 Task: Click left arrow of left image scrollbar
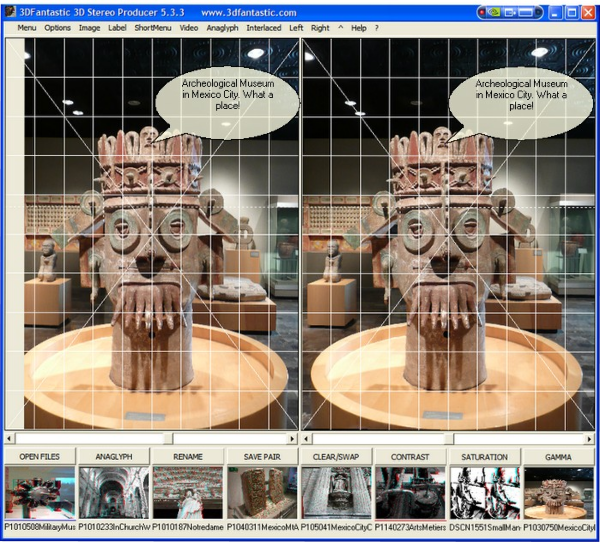(9, 439)
